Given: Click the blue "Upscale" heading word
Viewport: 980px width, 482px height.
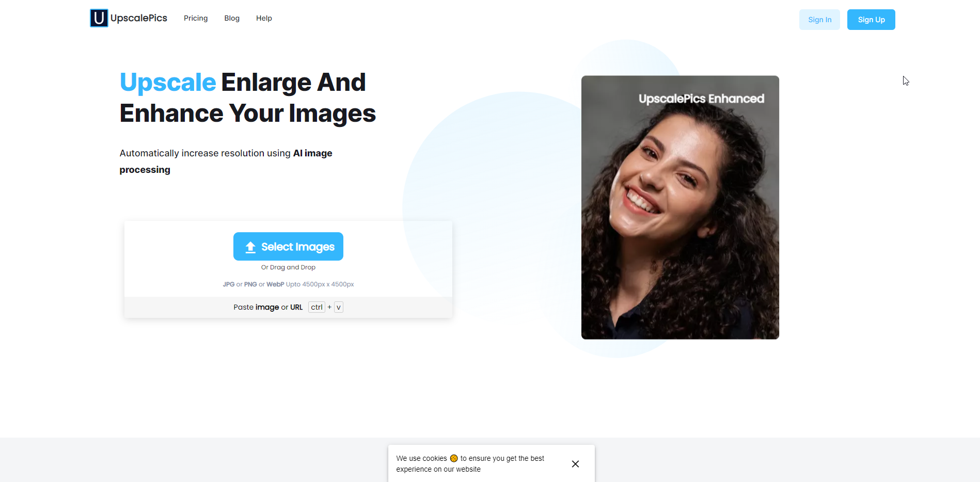Looking at the screenshot, I should 168,83.
